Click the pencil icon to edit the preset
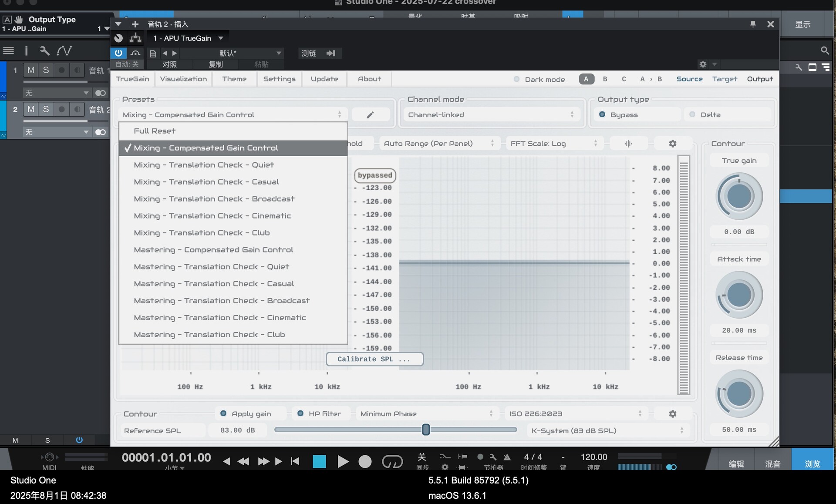836x504 pixels. click(x=370, y=115)
